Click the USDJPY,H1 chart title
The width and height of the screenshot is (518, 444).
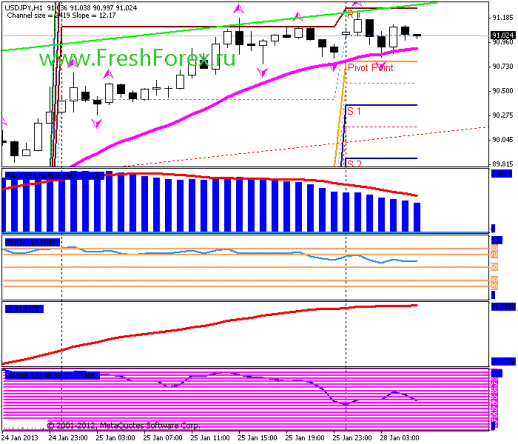coord(70,7)
